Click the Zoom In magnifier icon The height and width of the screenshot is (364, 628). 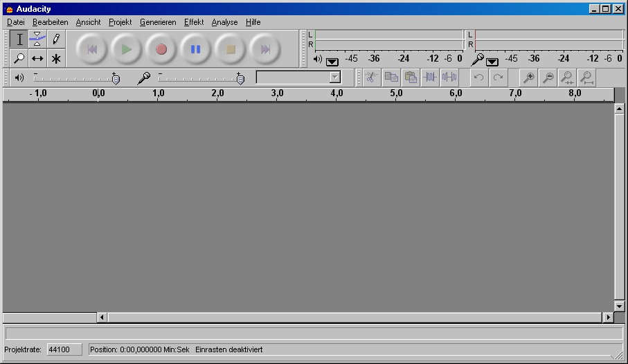(x=529, y=78)
